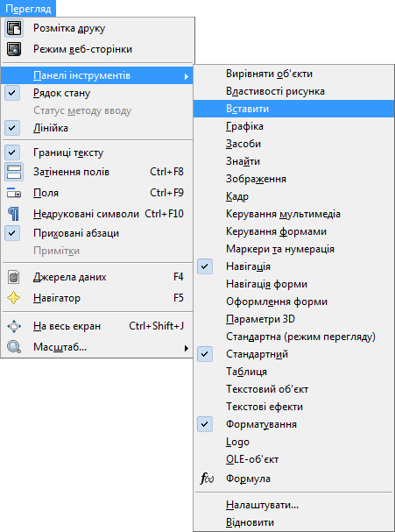Expand the Масштаб submenu arrow

click(187, 348)
